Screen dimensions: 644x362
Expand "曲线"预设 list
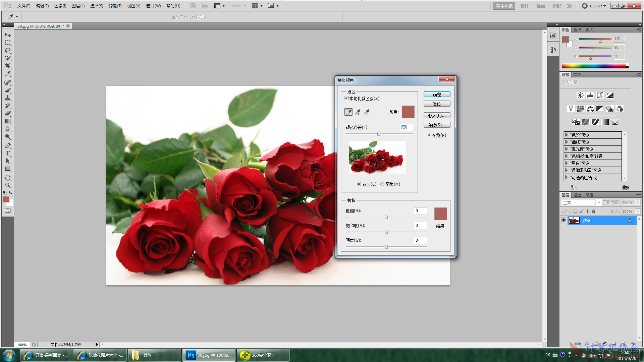(567, 142)
